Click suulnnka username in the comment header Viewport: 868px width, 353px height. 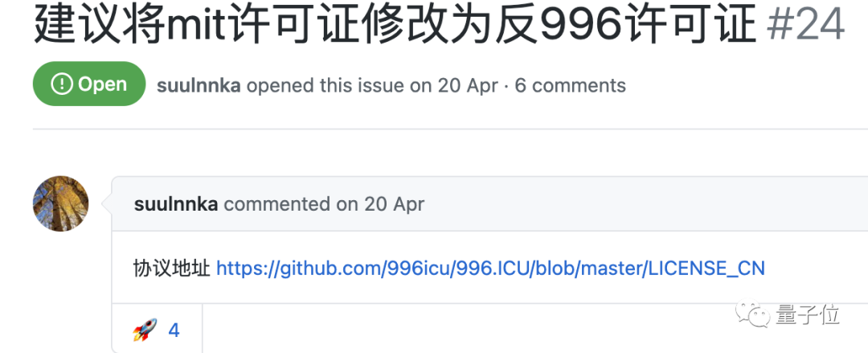point(176,204)
